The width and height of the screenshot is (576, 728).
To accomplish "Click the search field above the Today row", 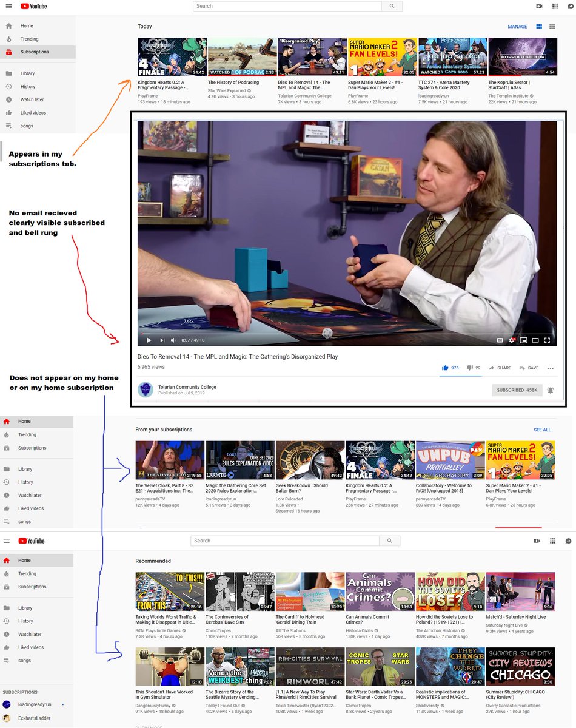I will pyautogui.click(x=287, y=6).
